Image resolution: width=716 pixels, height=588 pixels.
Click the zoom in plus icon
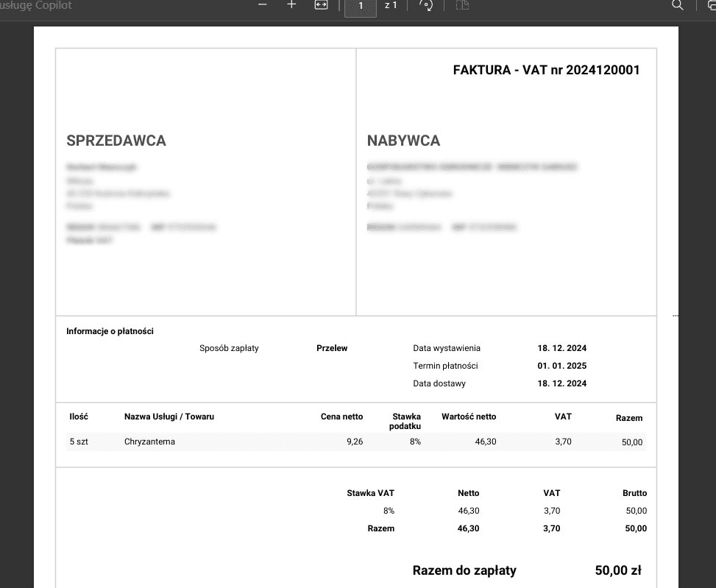[291, 4]
